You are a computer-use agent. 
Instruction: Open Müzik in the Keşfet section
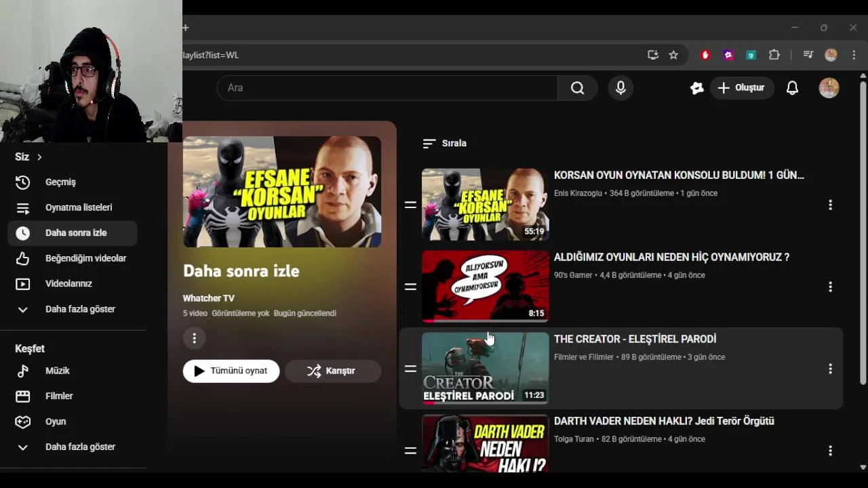click(73, 371)
